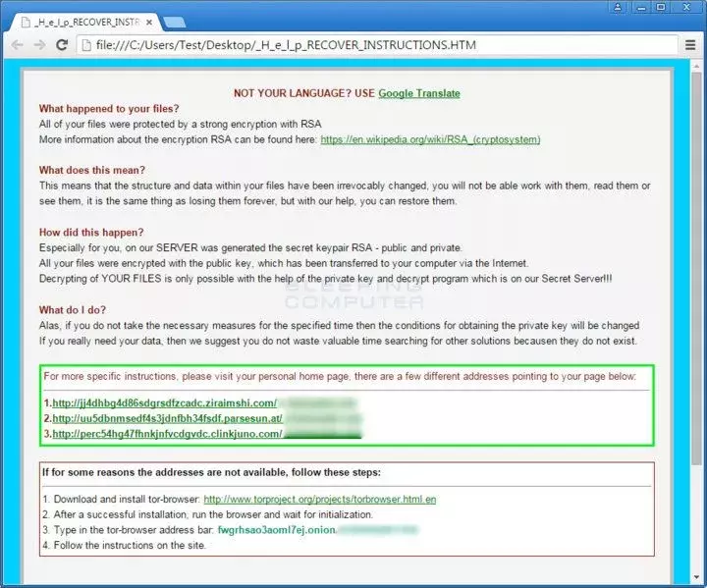707x588 pixels.
Task: Close the _H_e_l_p_RECOVER_INSTR tab
Action: pos(149,23)
